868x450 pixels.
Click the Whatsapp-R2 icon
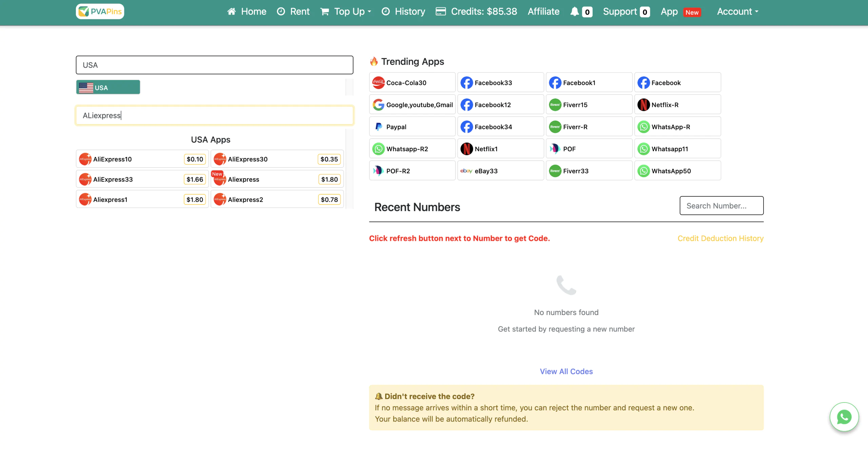click(x=378, y=149)
